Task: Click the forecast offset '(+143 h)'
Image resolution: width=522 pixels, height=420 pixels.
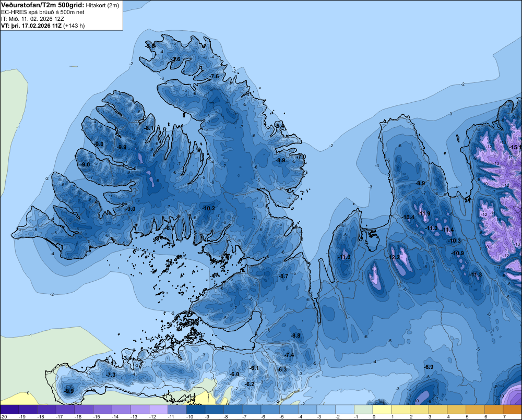Action: coord(74,26)
